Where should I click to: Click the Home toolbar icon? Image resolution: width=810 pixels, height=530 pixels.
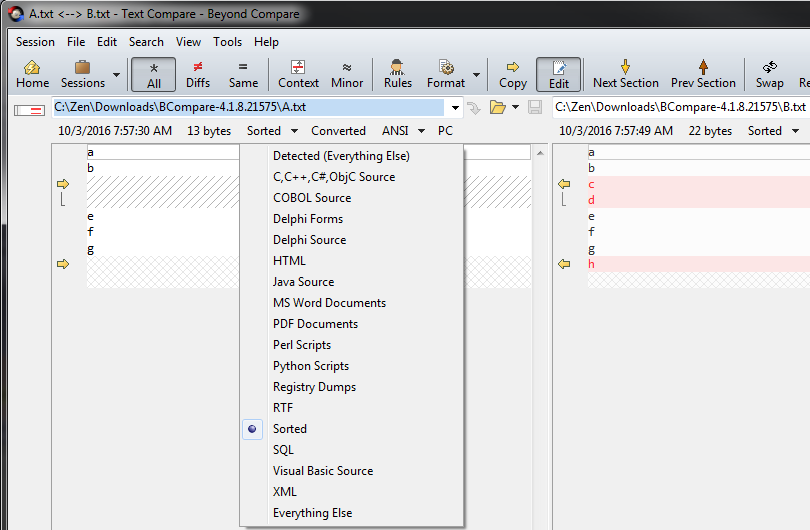coord(32,74)
